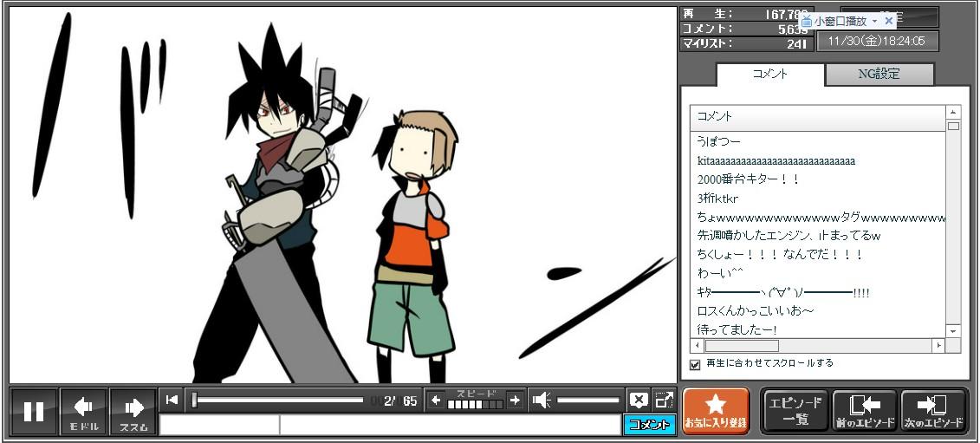Add to favorites with the star button
The height and width of the screenshot is (443, 980).
[716, 411]
